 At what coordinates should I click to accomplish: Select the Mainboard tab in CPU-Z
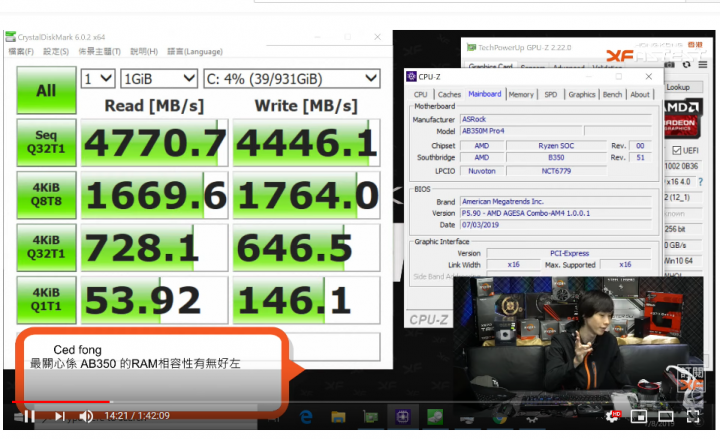(484, 94)
